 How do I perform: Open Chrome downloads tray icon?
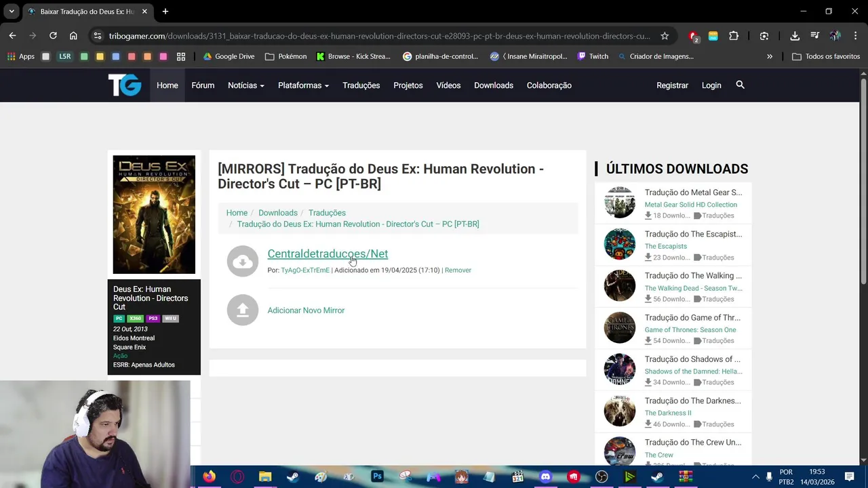[x=795, y=36]
